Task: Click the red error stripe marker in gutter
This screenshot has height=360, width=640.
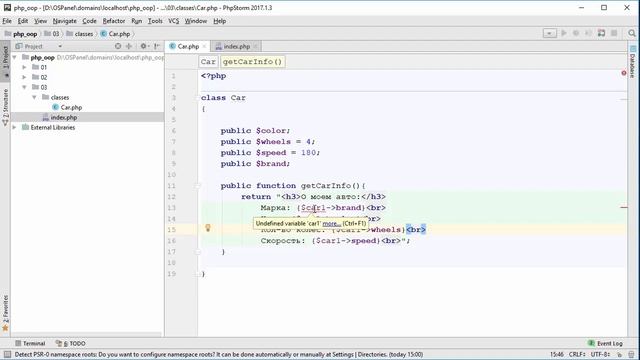Action: 624,207
